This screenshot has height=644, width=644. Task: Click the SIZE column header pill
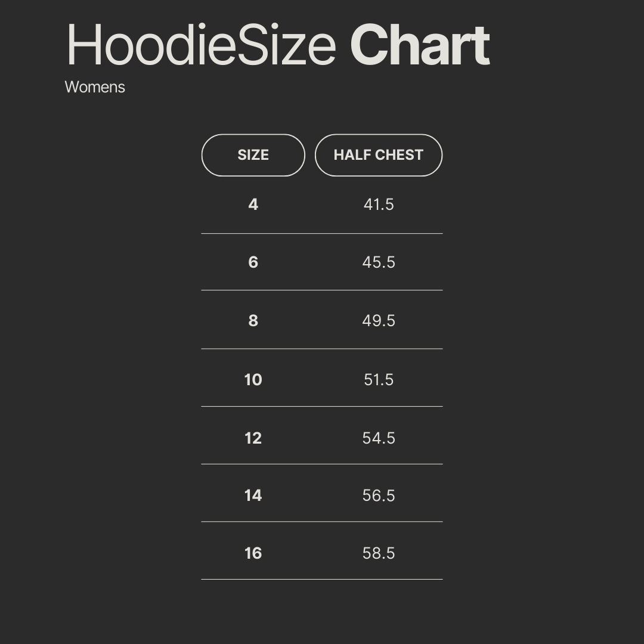point(253,155)
